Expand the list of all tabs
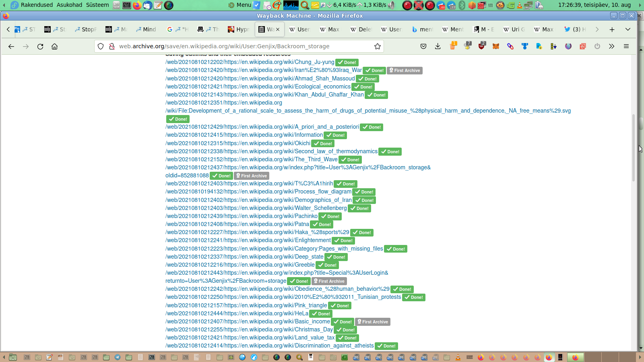This screenshot has width=644, height=362. [627, 29]
